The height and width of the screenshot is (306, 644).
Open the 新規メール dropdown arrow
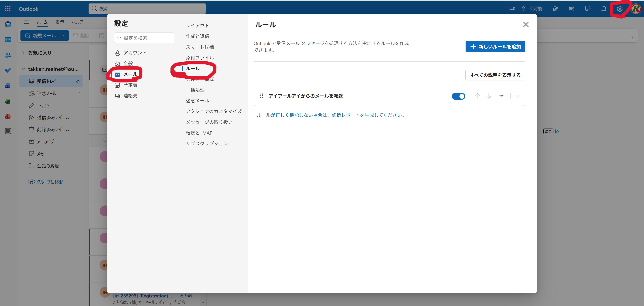64,36
